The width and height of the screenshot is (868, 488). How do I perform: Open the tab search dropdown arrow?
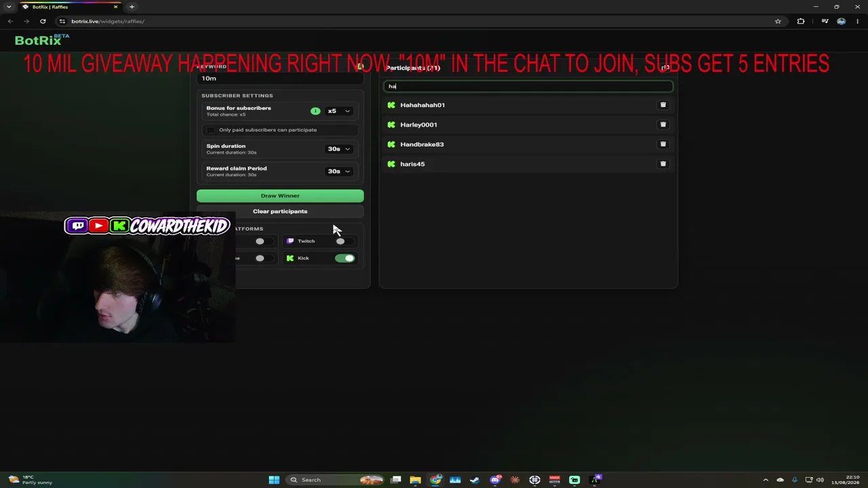point(9,7)
